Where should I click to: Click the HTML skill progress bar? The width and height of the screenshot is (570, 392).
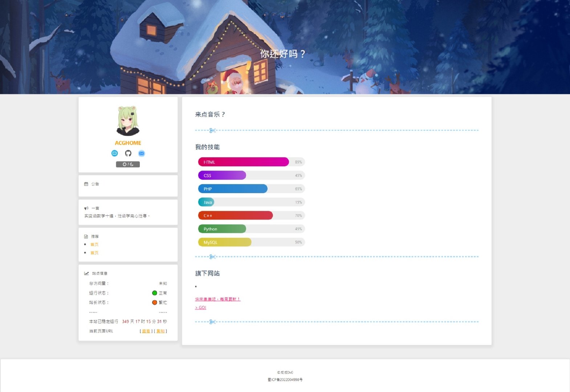[x=251, y=162]
